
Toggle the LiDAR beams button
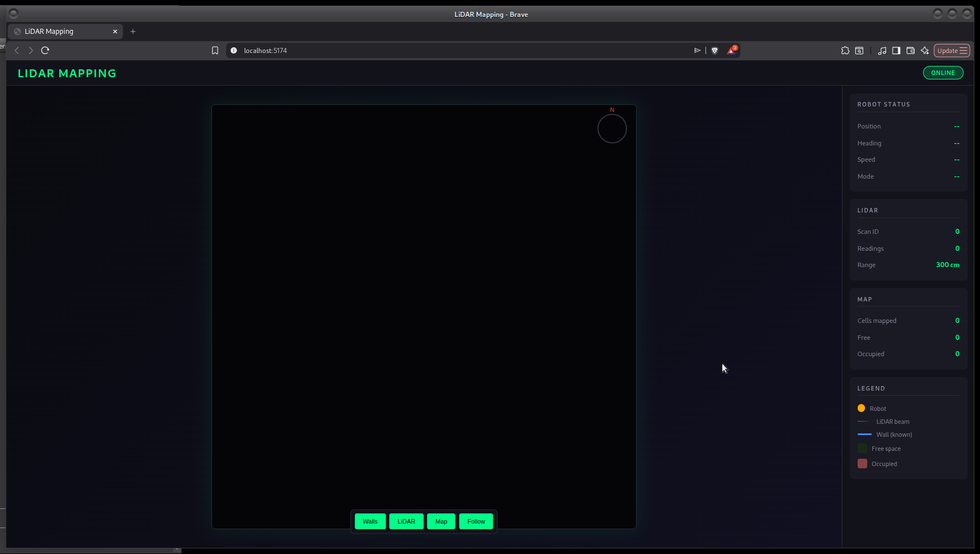tap(406, 521)
